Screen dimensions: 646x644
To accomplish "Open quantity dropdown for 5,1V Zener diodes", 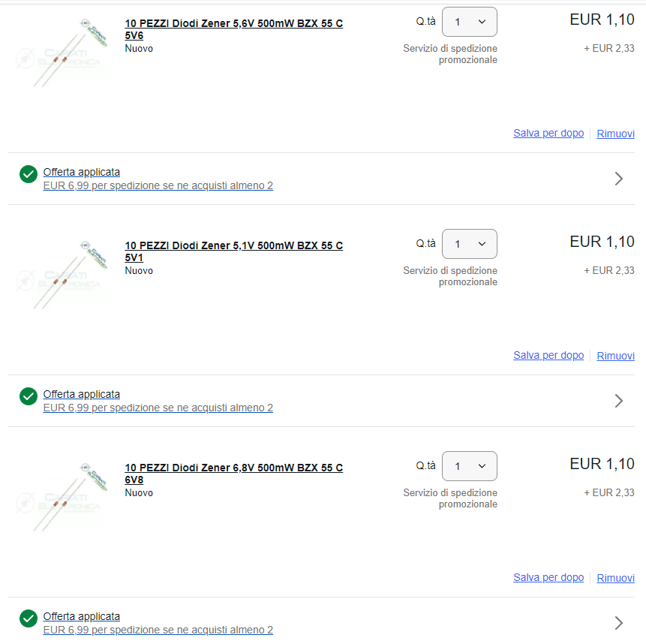I will [x=469, y=244].
